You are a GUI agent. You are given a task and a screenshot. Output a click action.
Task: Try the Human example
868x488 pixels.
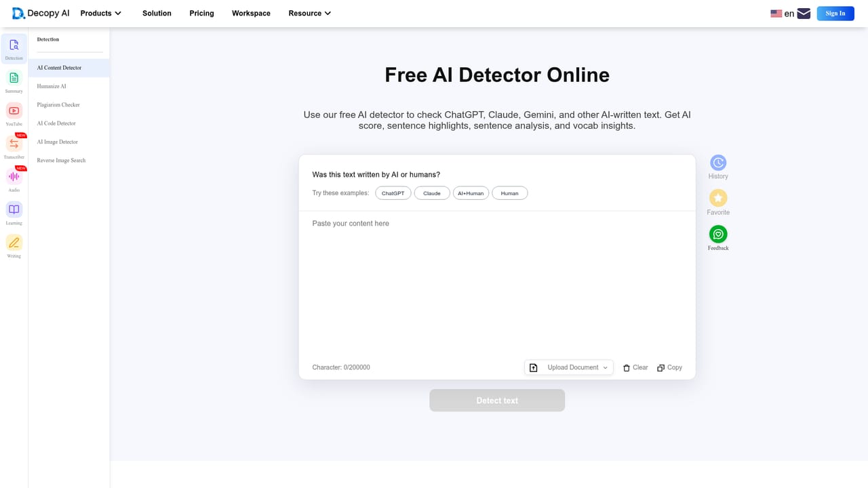click(509, 193)
